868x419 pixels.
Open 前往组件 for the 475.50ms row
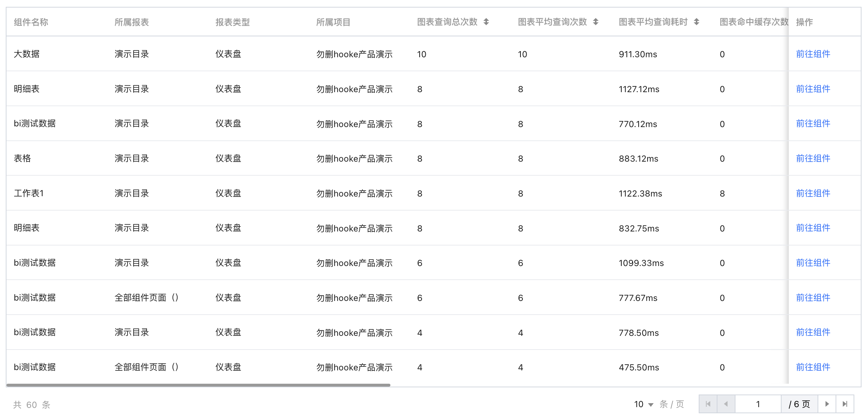(x=813, y=367)
